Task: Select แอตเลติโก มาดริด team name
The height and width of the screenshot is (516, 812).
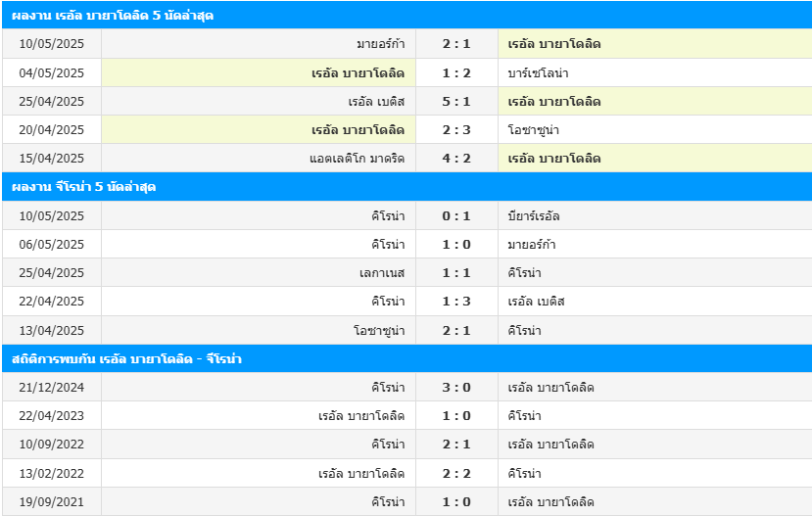Action: [357, 159]
